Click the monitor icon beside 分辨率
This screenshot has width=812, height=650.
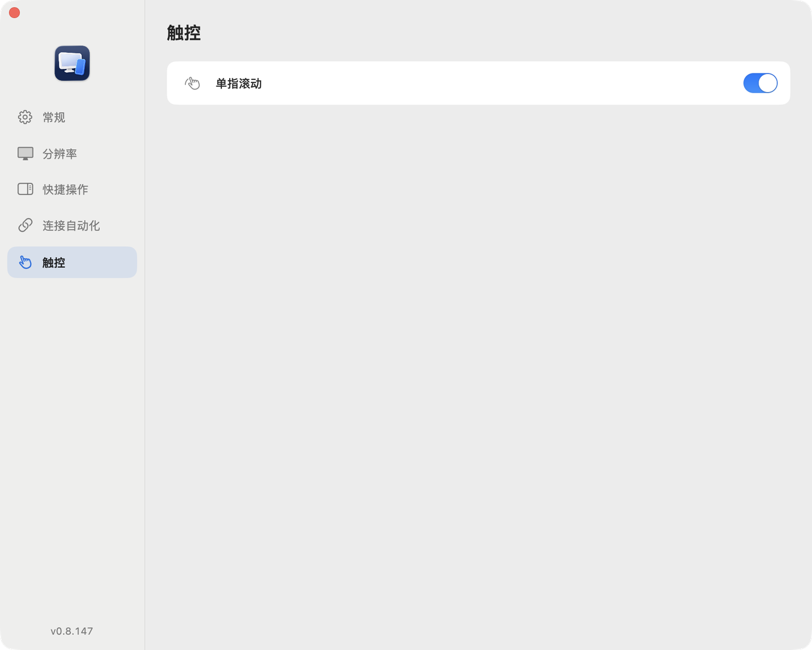pyautogui.click(x=25, y=153)
